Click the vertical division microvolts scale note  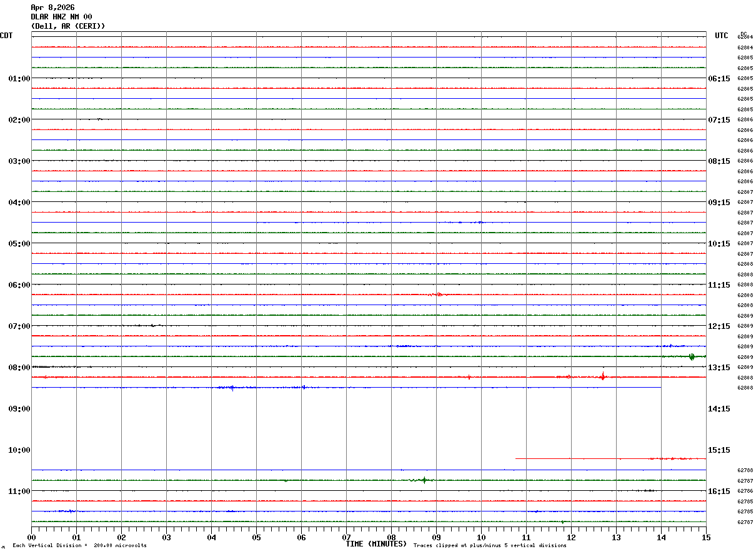pos(79,546)
